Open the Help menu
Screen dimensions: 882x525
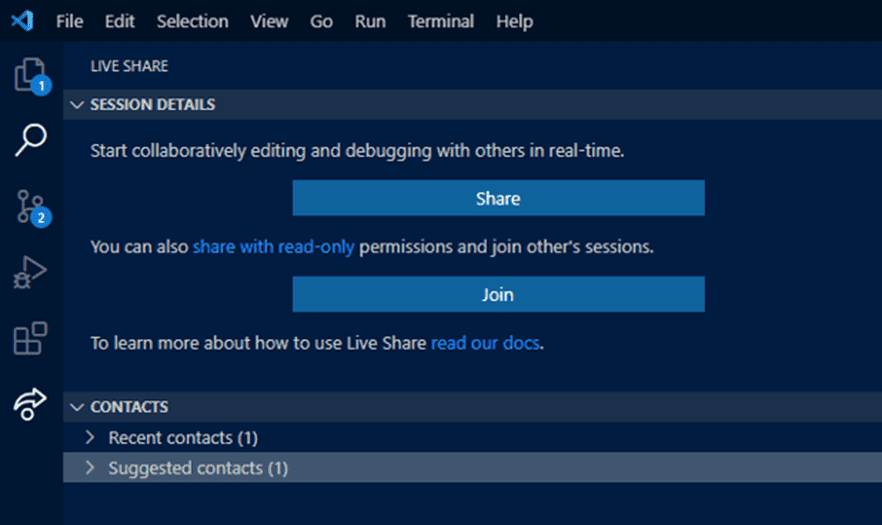pos(514,21)
